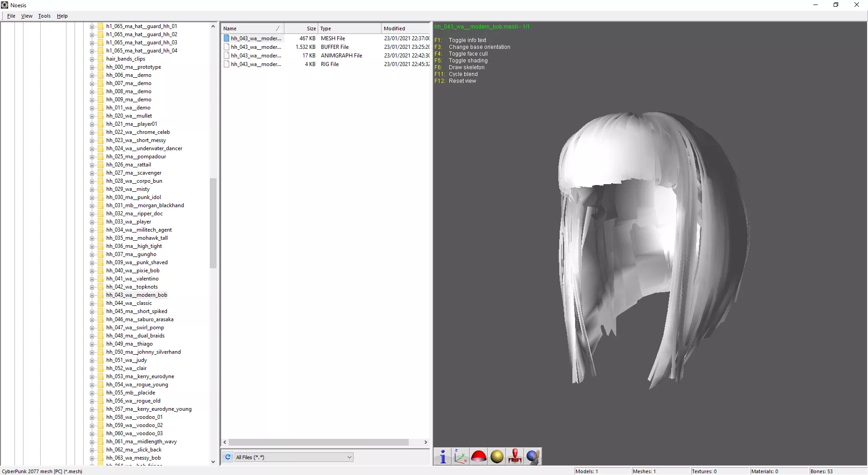Select folder hh_041_wa__valentino in the tree

pyautogui.click(x=132, y=279)
